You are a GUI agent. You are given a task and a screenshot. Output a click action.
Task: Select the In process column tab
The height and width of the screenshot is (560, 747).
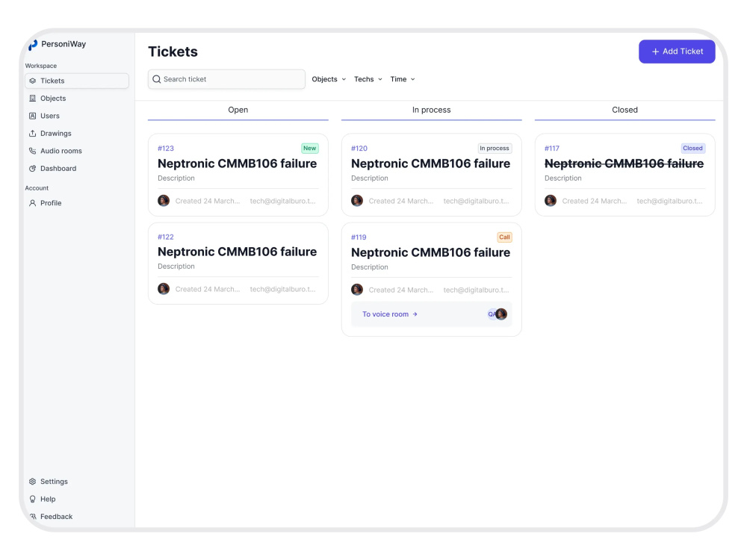[431, 110]
